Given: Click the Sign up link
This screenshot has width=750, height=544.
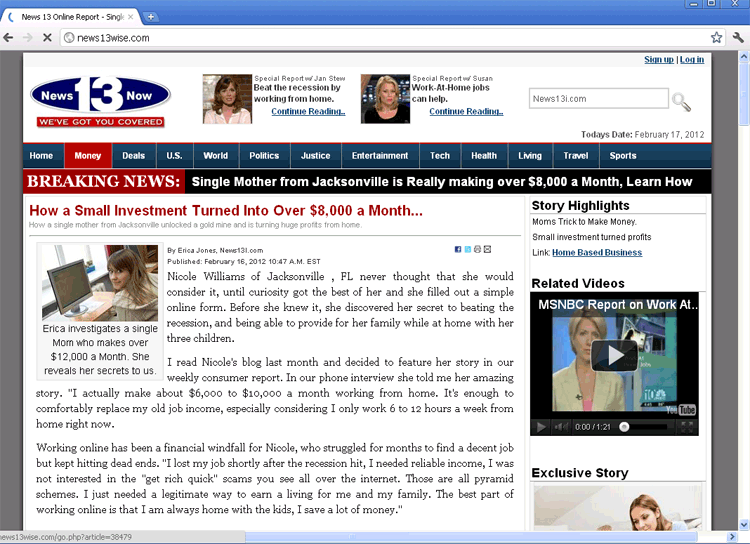Looking at the screenshot, I should (658, 60).
